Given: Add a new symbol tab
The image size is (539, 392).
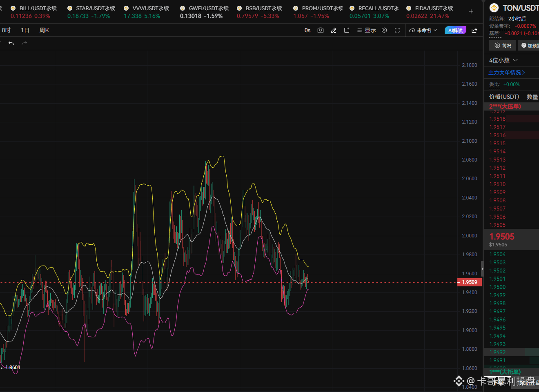Looking at the screenshot, I should coord(471,11).
